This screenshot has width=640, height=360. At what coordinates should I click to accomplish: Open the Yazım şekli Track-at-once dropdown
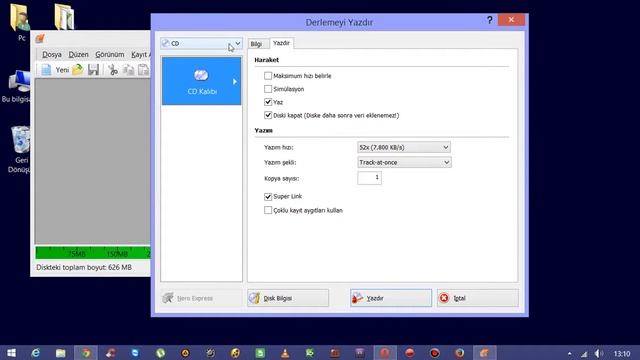tap(404, 162)
